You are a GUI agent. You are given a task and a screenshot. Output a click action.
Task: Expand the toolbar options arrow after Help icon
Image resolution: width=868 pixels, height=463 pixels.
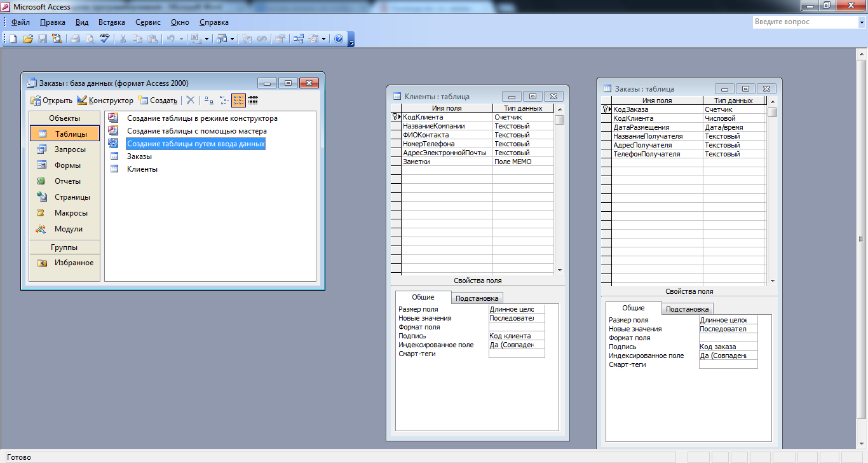coord(351,40)
